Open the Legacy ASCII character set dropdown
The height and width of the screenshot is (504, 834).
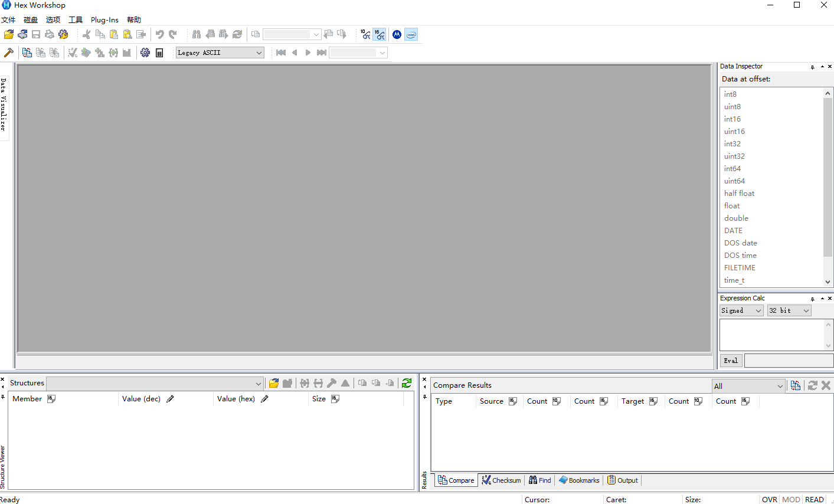pos(220,53)
